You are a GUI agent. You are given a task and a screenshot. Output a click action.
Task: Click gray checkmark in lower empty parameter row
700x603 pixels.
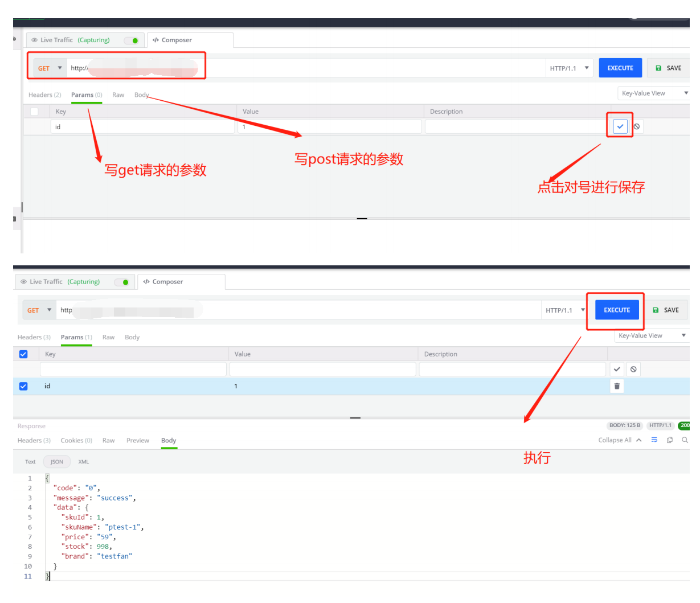pyautogui.click(x=617, y=369)
